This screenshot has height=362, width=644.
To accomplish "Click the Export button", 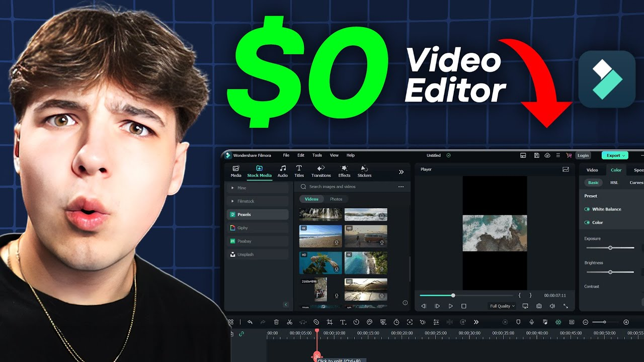I will tap(615, 155).
